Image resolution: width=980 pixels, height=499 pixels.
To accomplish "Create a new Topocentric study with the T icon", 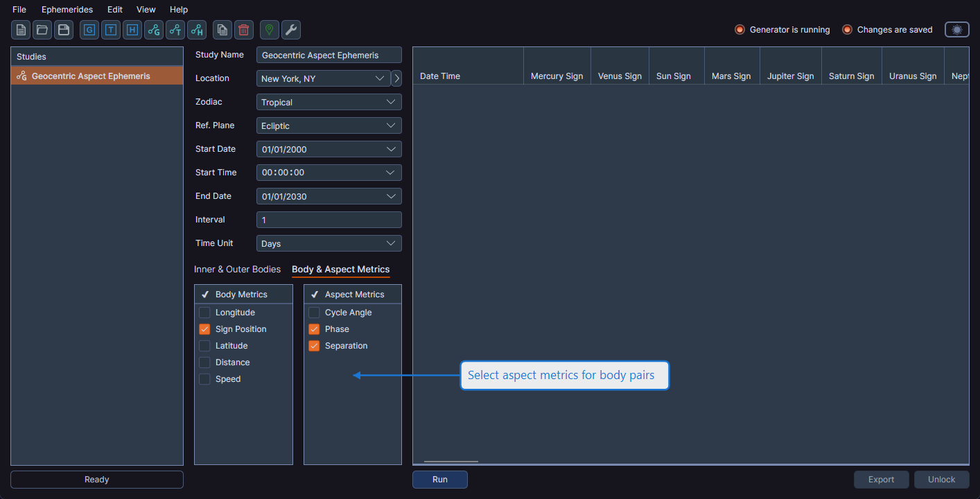I will tap(110, 30).
